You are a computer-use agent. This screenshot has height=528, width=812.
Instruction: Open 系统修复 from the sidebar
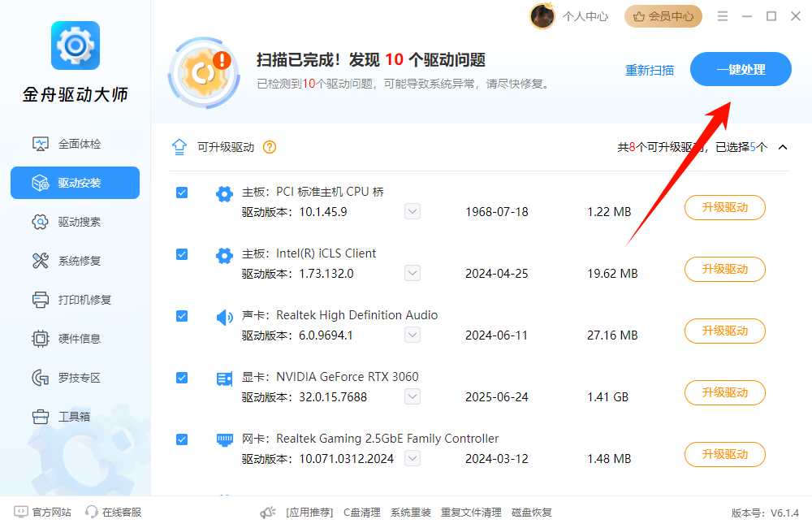[75, 261]
